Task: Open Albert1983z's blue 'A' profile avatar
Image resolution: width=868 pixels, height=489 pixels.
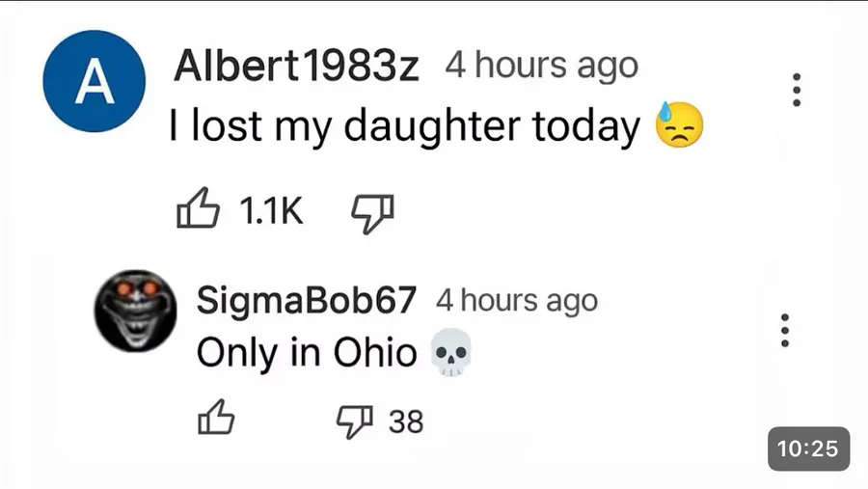Action: point(95,83)
